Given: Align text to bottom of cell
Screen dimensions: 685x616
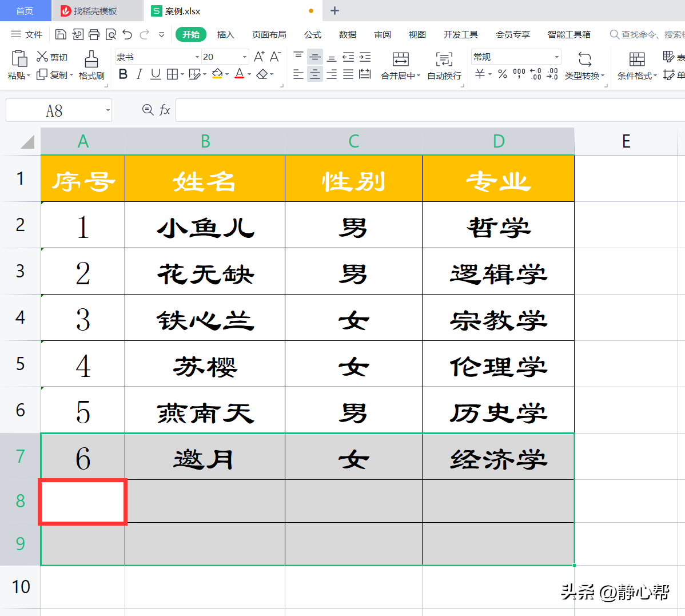Looking at the screenshot, I should [x=332, y=57].
